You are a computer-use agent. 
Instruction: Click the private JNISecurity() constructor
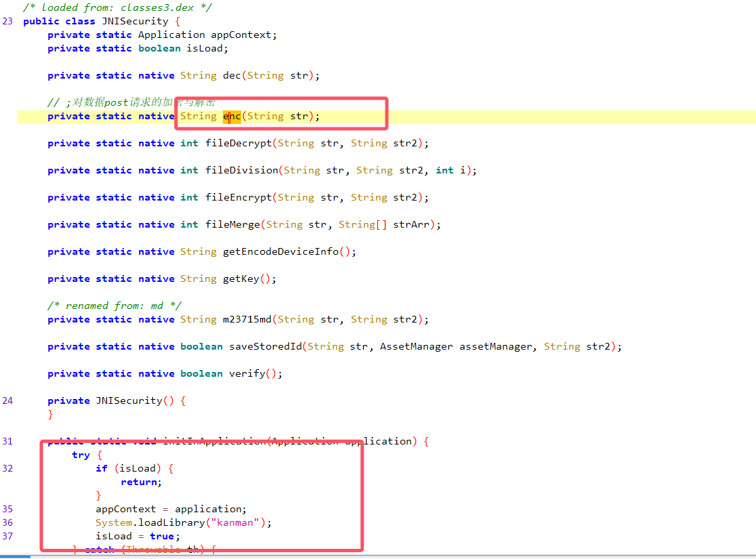(x=117, y=401)
